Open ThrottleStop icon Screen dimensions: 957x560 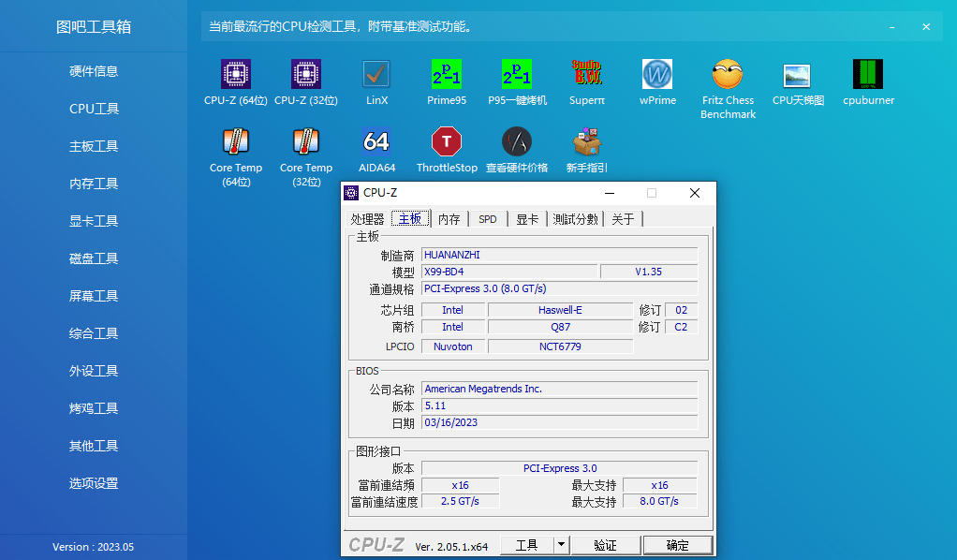point(446,141)
